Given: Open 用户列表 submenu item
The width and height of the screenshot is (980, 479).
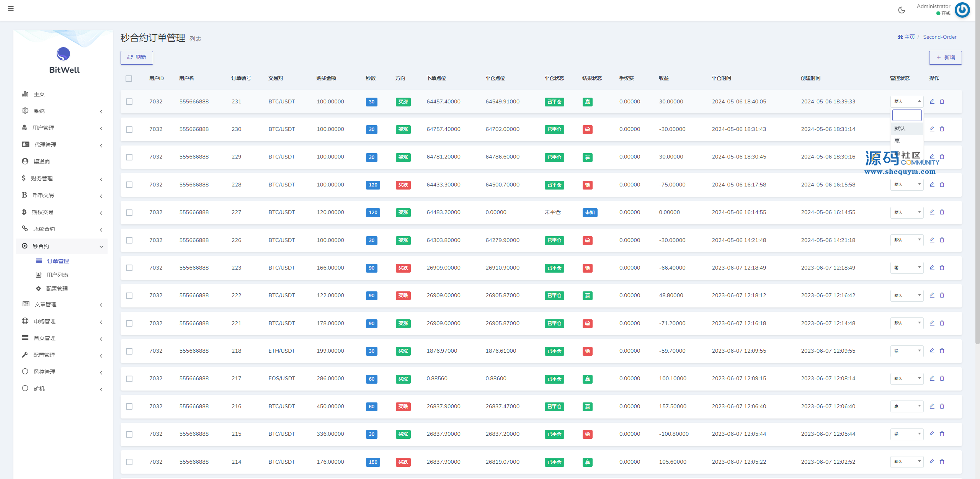Looking at the screenshot, I should click(57, 275).
